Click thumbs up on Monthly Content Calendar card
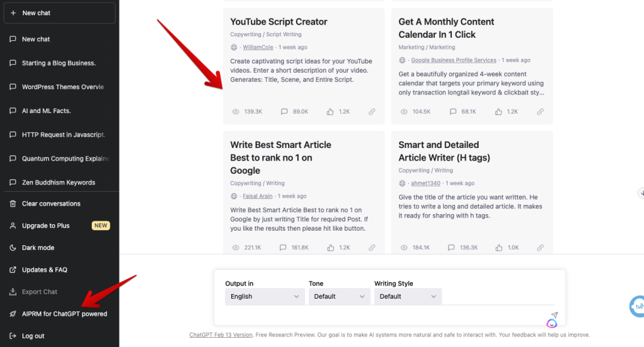 click(499, 112)
